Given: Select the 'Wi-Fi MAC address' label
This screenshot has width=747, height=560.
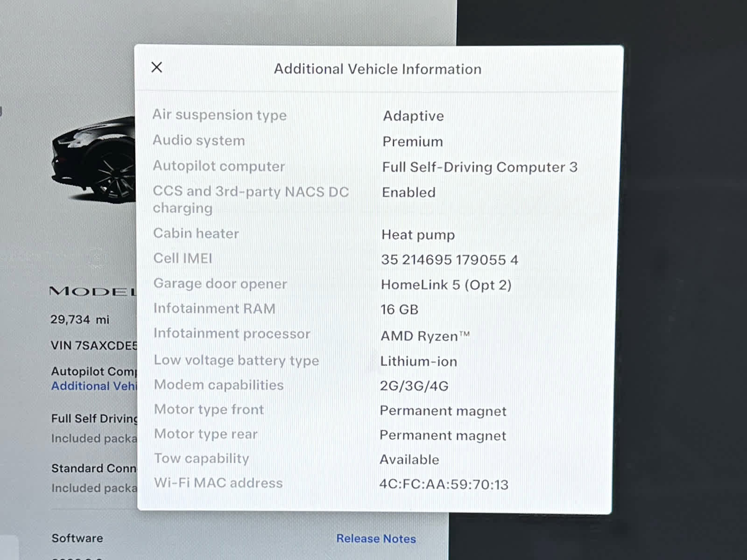Looking at the screenshot, I should (x=218, y=483).
